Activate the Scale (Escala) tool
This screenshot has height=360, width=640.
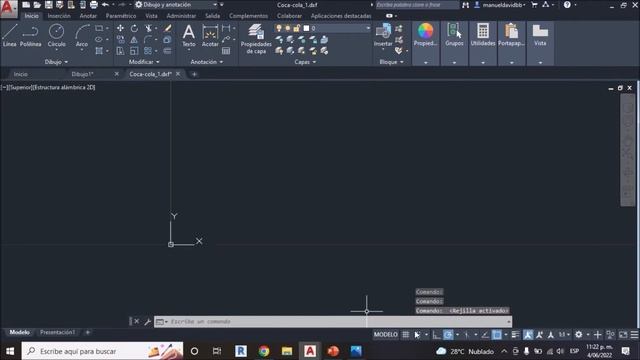134,51
